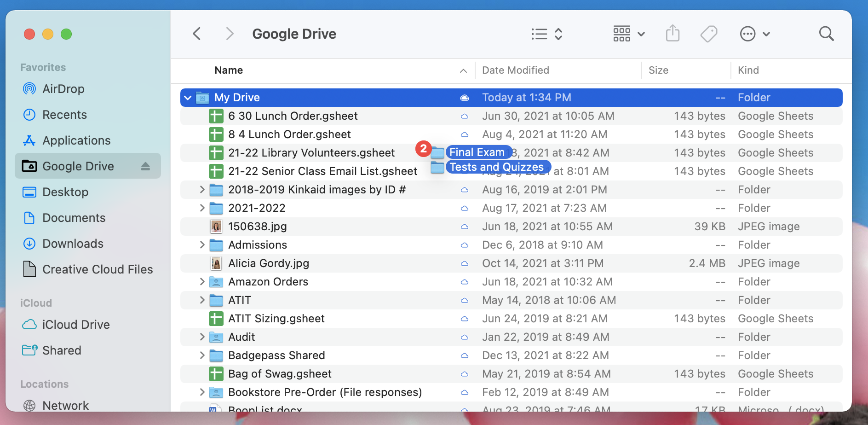Select the 2018-2019 Kinkaid images by ID # name
The width and height of the screenshot is (868, 425).
point(317,190)
